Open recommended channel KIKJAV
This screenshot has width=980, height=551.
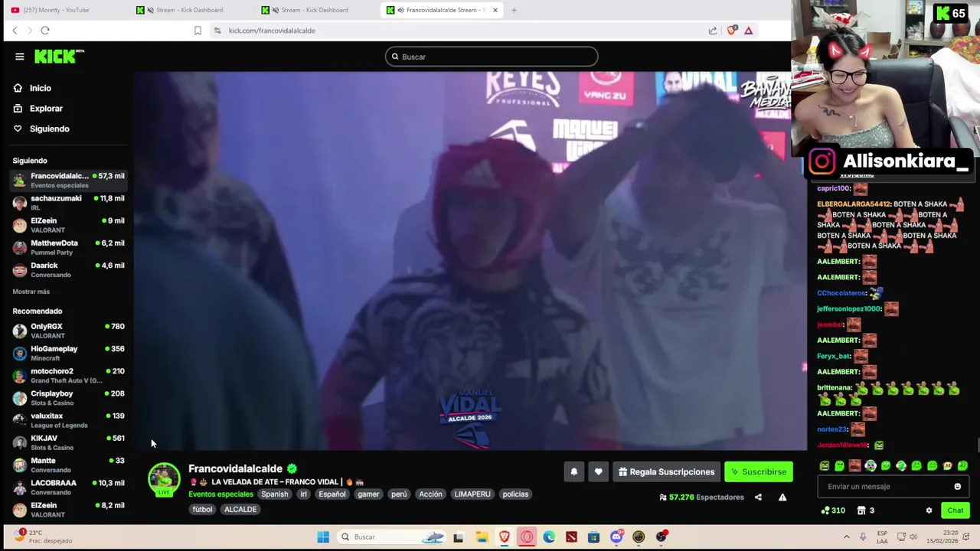pyautogui.click(x=68, y=442)
